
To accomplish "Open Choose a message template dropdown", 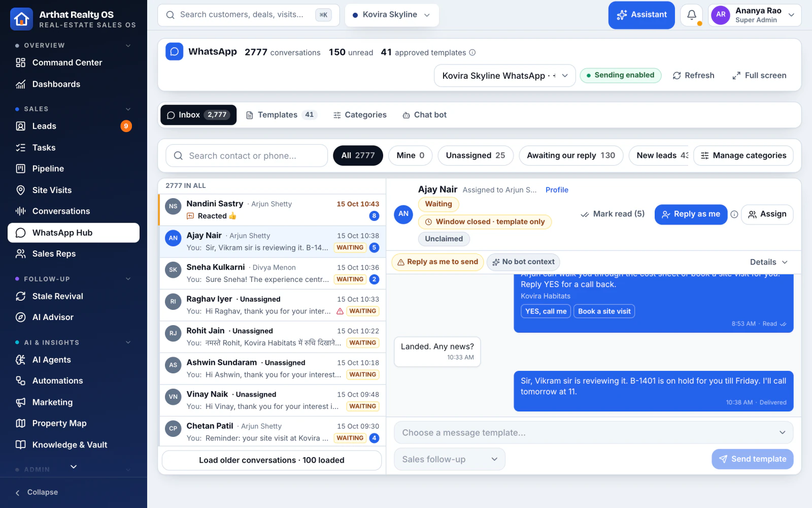I will [593, 433].
